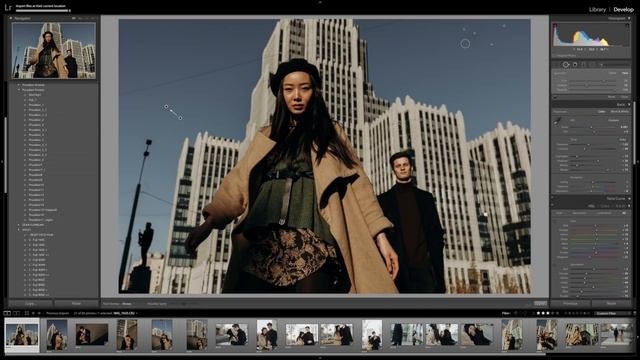Viewport: 640px width, 360px height.
Task: Select dark stairway couple thumbnail in filmstrip
Action: 91,335
